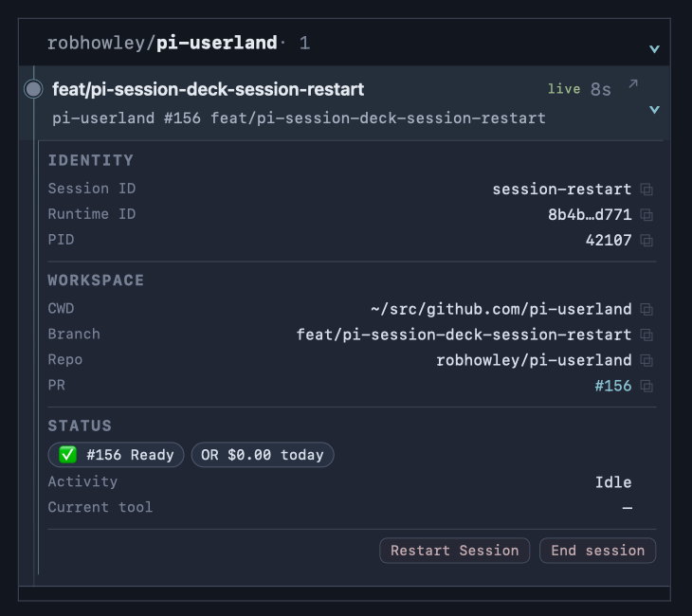Copy the Branch name
Image resolution: width=692 pixels, height=616 pixels.
[x=646, y=335]
